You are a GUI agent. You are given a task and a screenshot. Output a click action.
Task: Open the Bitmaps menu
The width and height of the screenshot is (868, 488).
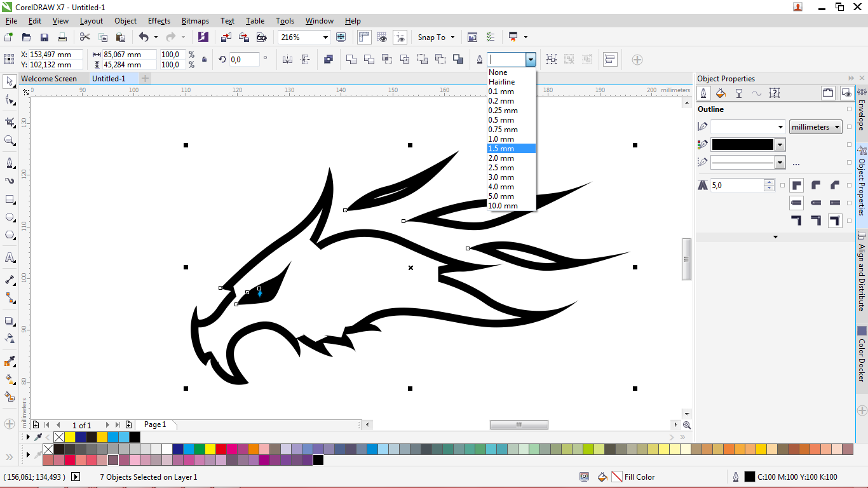tap(195, 21)
